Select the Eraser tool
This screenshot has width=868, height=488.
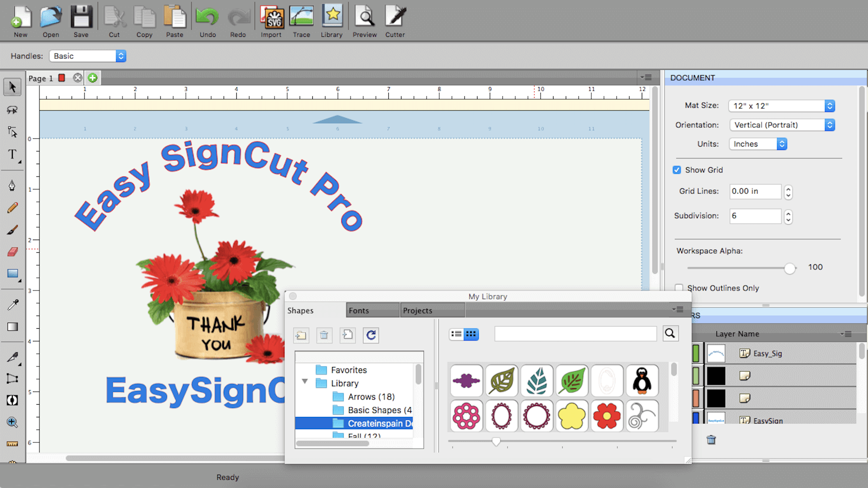pos(12,251)
